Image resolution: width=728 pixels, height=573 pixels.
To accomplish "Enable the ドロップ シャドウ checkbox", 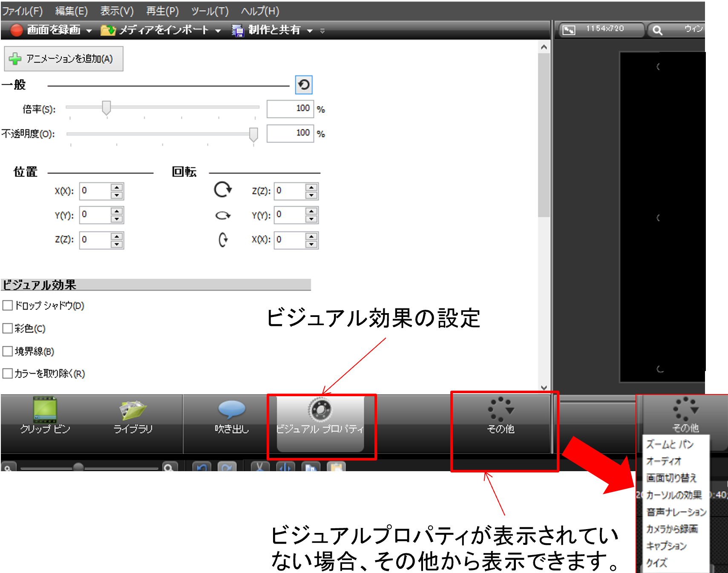I will pyautogui.click(x=7, y=305).
